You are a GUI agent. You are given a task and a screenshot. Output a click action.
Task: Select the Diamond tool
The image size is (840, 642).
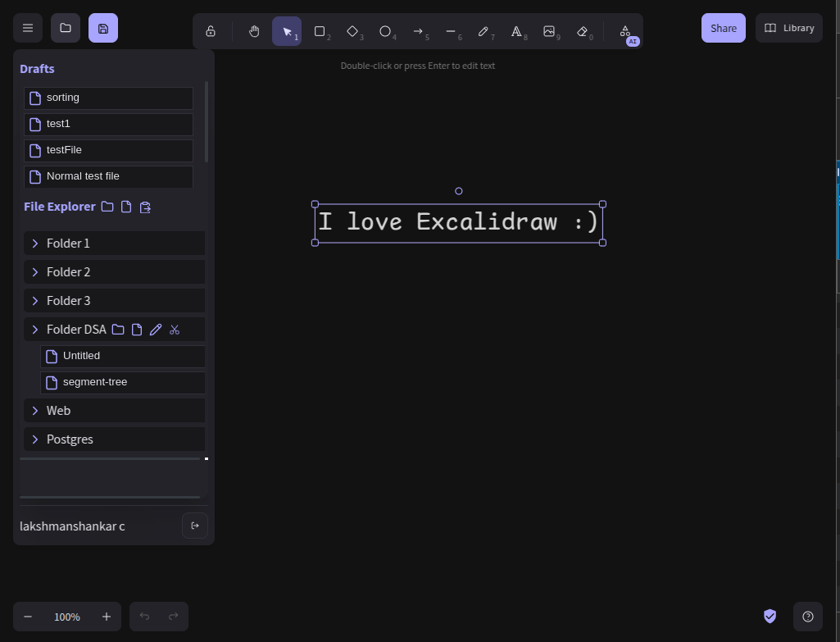pos(352,31)
